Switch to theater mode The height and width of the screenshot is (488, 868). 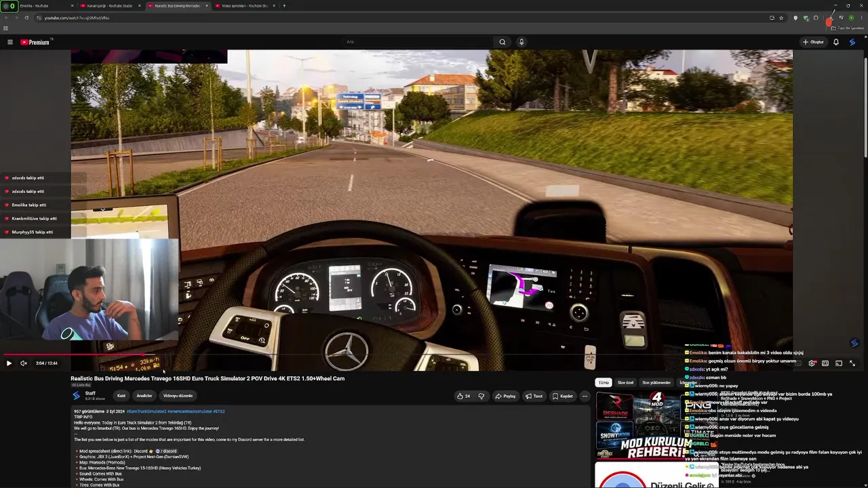tap(825, 363)
